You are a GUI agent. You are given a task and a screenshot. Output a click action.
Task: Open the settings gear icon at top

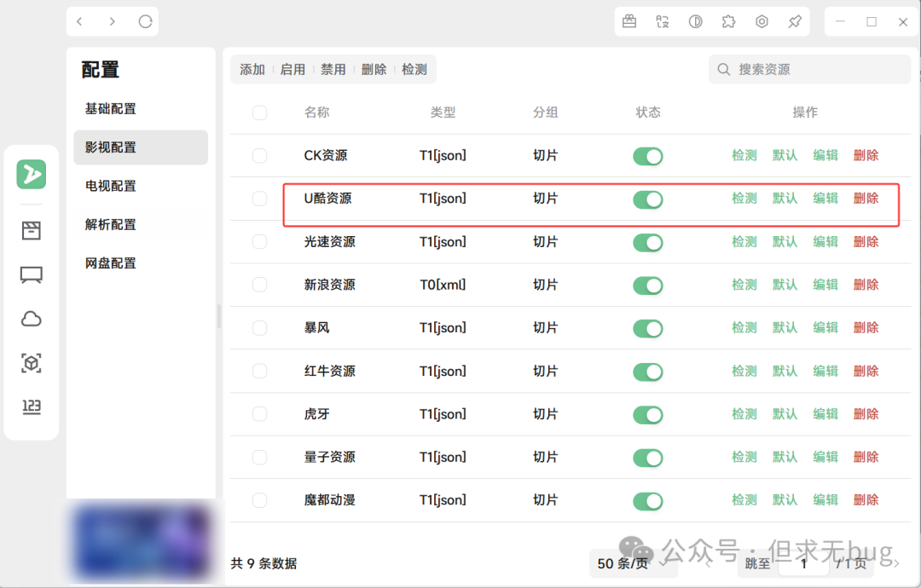[x=762, y=22]
